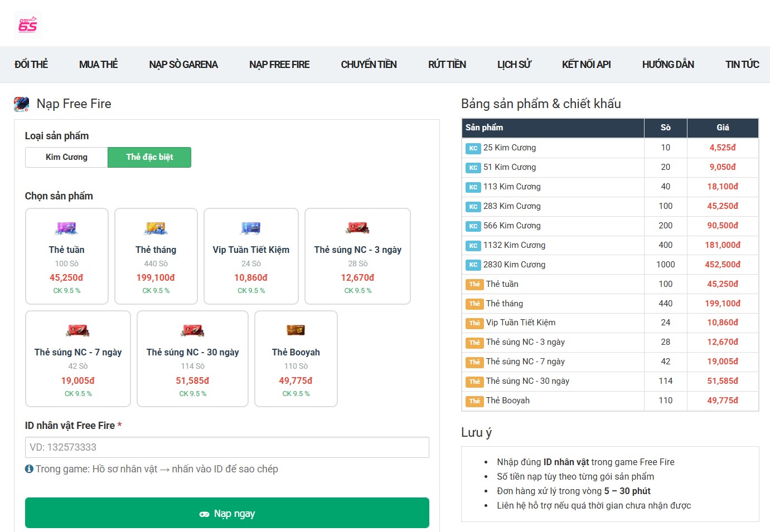This screenshot has height=532, width=770.
Task: Choose the Thẻ tháng card icon
Action: [156, 228]
